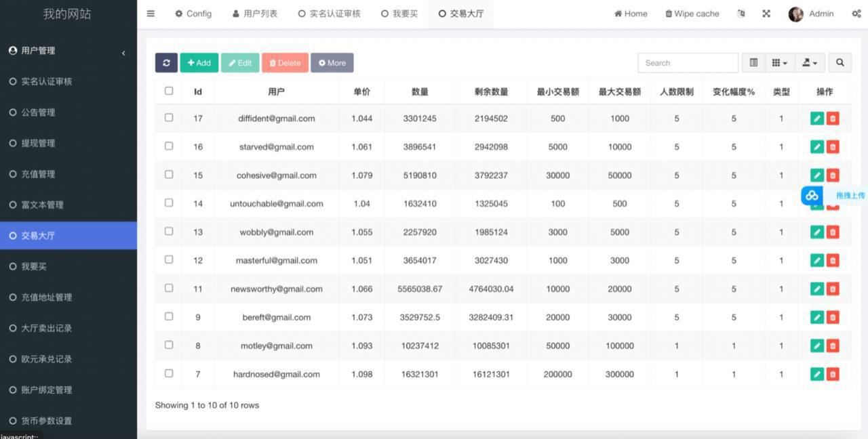
Task: Delete row with starved@gmail.com
Action: 833,147
